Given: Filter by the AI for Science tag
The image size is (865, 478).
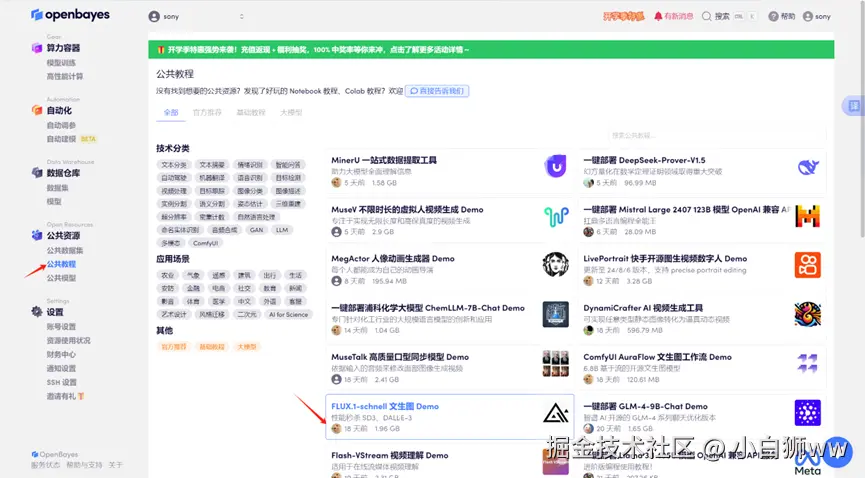Looking at the screenshot, I should point(289,315).
